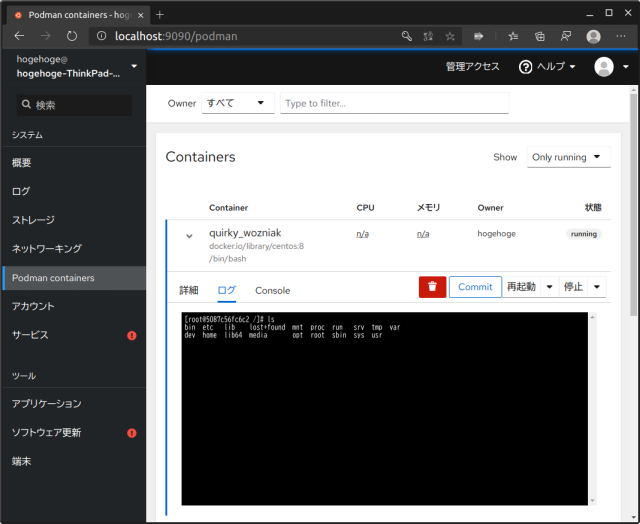Click the Commit button

[475, 287]
